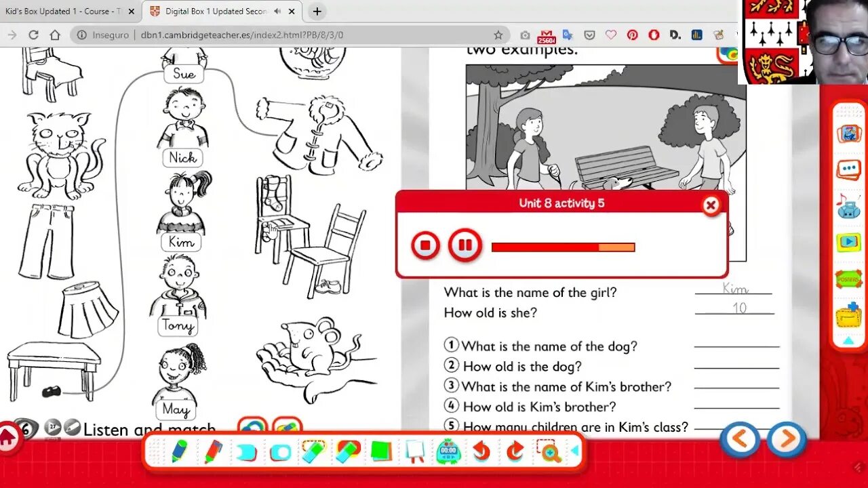Reload the page
Viewport: 868px width, 488px height.
point(33,35)
